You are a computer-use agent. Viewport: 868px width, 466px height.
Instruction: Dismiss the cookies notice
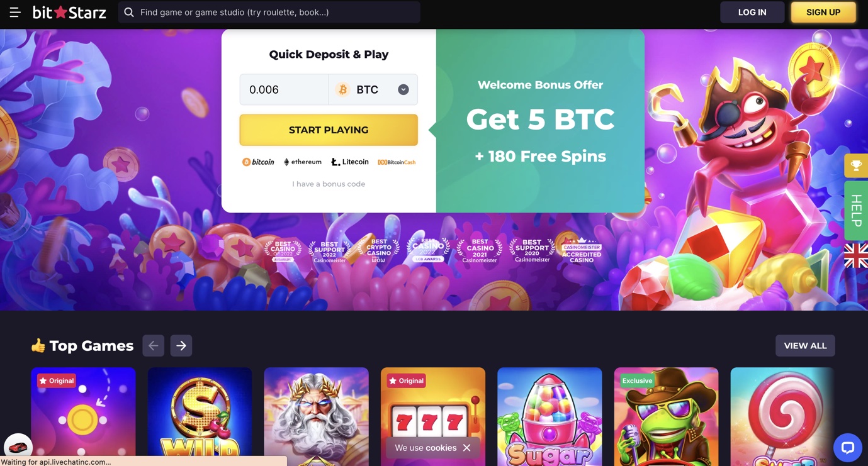tap(466, 448)
